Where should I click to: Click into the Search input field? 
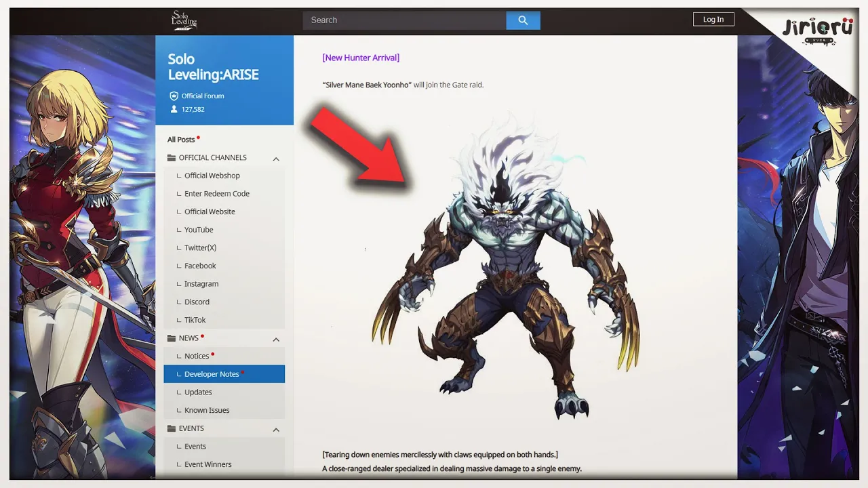coord(404,20)
